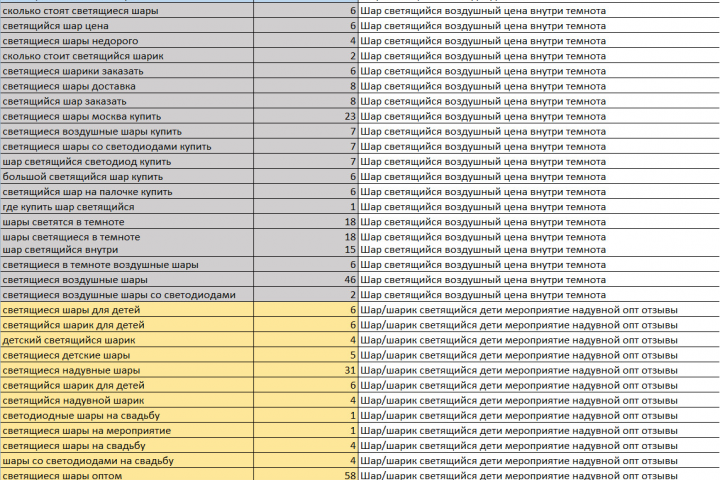Click value 1 in 'светящиеся шары на мероприятие' row
Screen dimensions: 720x480
(353, 431)
